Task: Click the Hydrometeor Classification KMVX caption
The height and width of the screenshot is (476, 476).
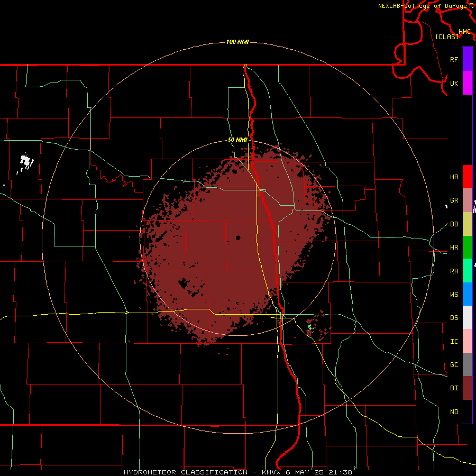Action: [x=238, y=472]
